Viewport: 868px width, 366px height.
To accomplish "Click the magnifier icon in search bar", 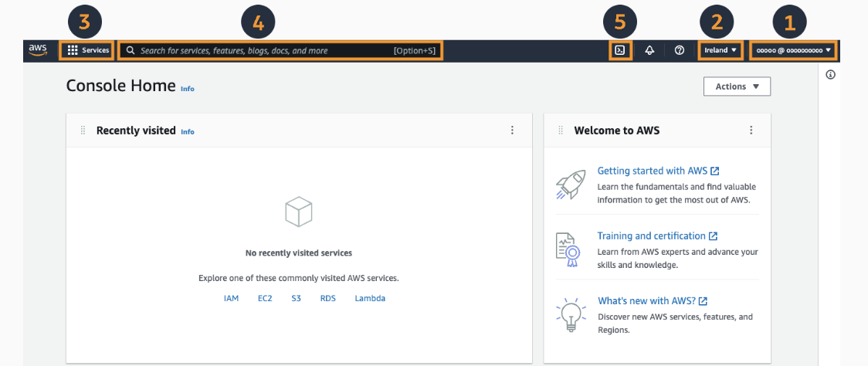I will tap(131, 50).
